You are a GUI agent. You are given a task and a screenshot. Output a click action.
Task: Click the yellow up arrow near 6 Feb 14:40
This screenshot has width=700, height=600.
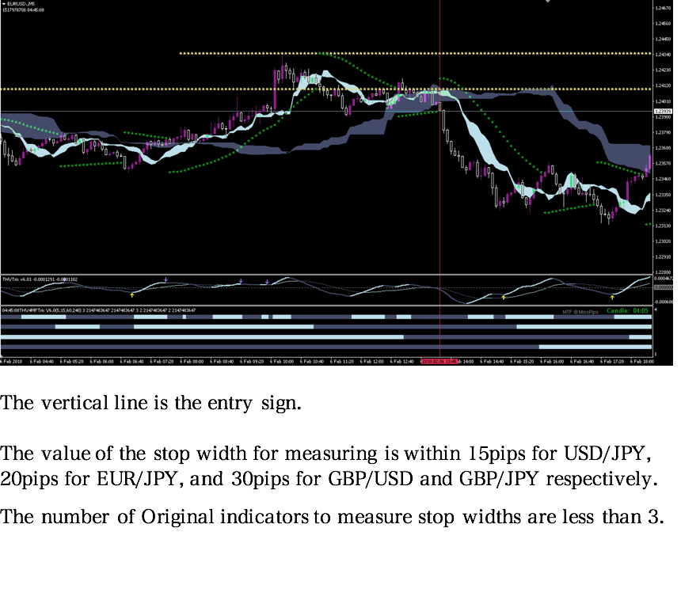(504, 297)
